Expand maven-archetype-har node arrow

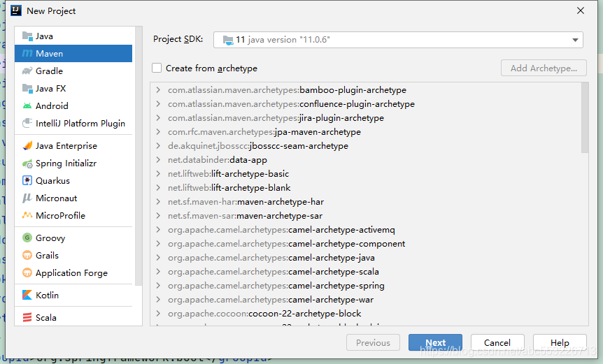158,202
